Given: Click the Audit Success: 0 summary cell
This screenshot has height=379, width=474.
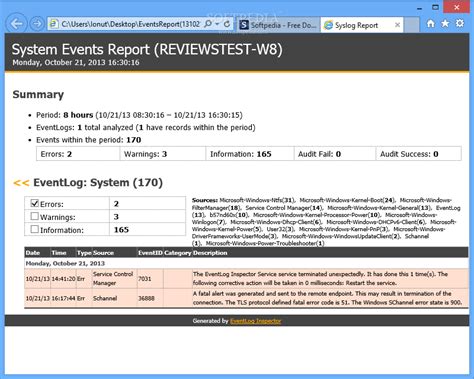Looking at the screenshot, I should pyautogui.click(x=419, y=154).
